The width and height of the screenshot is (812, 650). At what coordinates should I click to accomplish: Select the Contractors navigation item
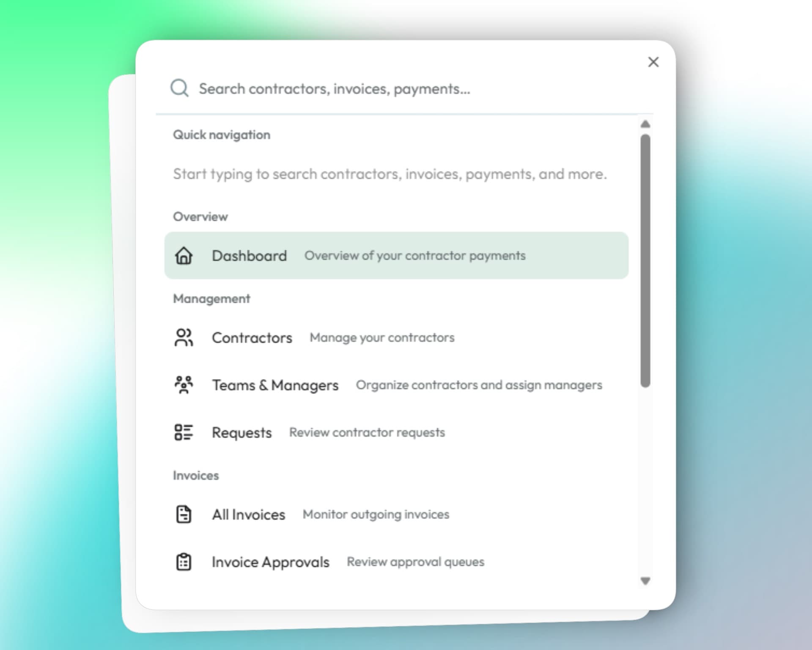coord(252,338)
